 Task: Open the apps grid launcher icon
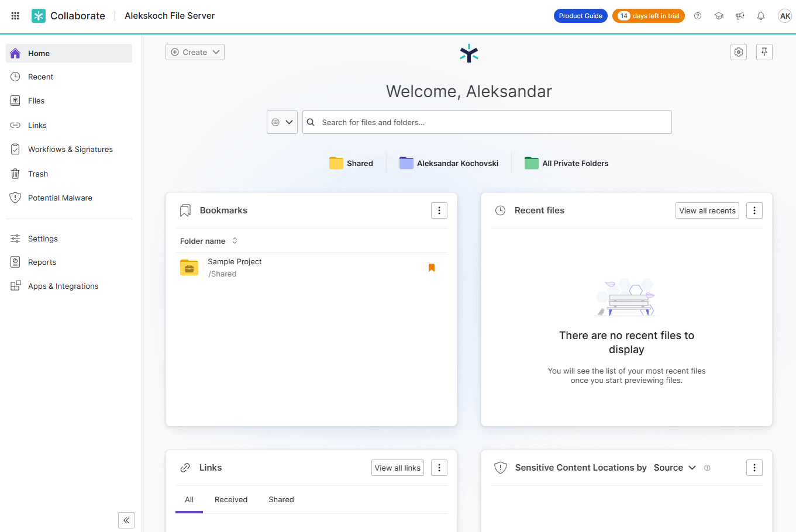(x=15, y=16)
